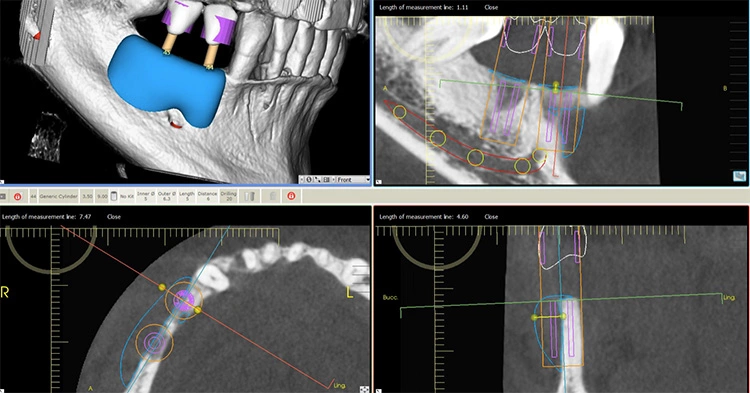
Task: Click the greyed-out trash icon in the toolbar
Action: pos(273,196)
